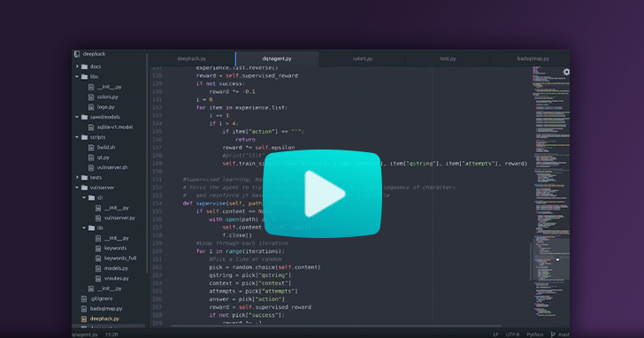The width and height of the screenshot is (644, 338).
Task: Change UTF-8 encoding in status bar
Action: [512, 334]
